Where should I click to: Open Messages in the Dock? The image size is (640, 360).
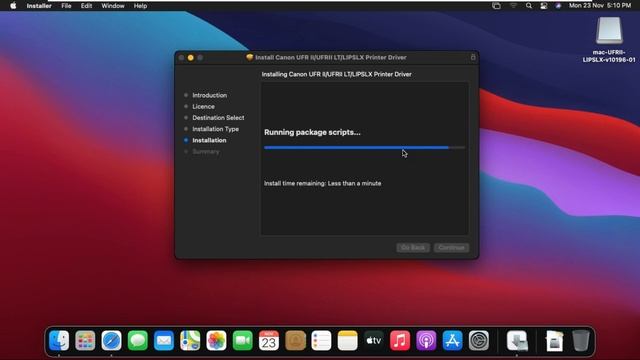click(138, 340)
